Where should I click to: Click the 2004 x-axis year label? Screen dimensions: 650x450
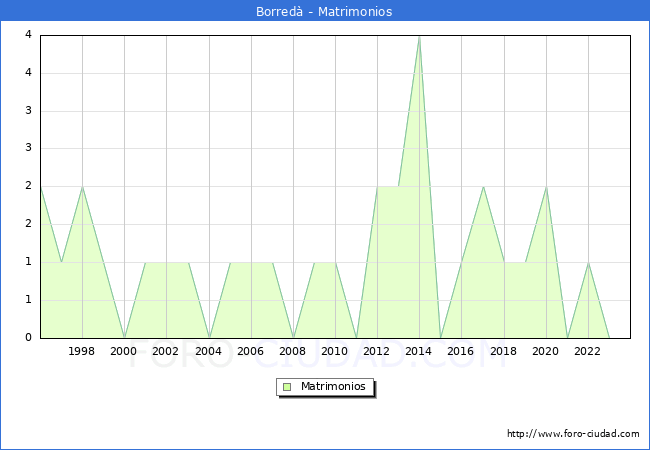click(x=209, y=351)
